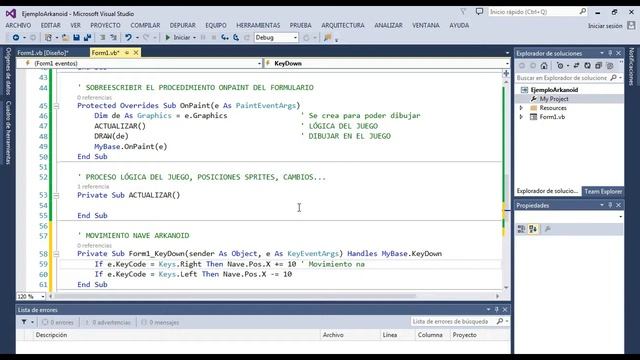Click the Undo arrow icon

pos(128,38)
